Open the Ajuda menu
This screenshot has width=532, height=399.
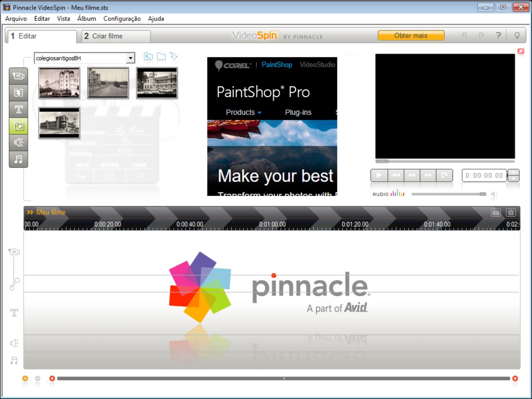pos(156,19)
